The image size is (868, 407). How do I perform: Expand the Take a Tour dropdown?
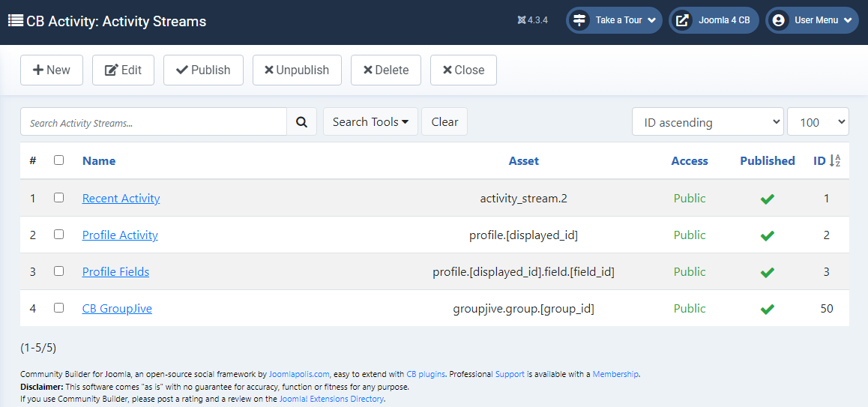(614, 20)
